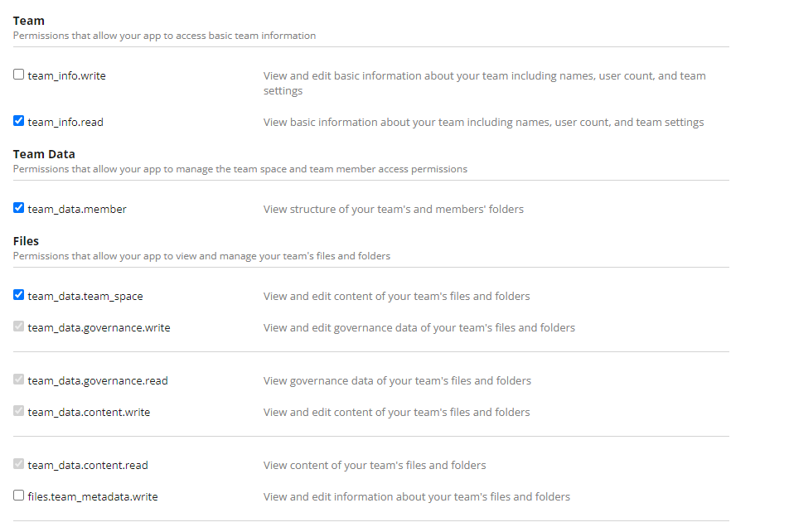Viewport: 789px width, 532px height.
Task: Toggle the team_data.governance.read checkbox
Action: (x=18, y=379)
